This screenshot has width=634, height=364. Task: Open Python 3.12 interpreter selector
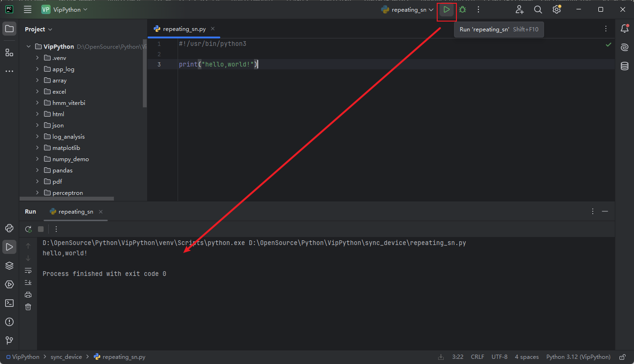(x=578, y=357)
